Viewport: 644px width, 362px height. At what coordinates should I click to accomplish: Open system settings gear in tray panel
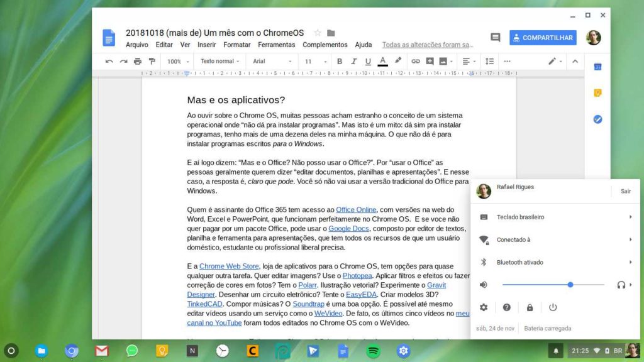tap(484, 307)
